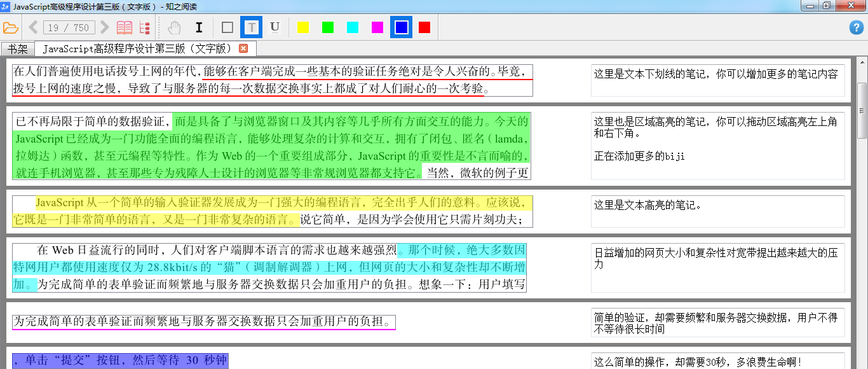Open the blue help question mark
The width and height of the screenshot is (868, 369).
tap(856, 27)
